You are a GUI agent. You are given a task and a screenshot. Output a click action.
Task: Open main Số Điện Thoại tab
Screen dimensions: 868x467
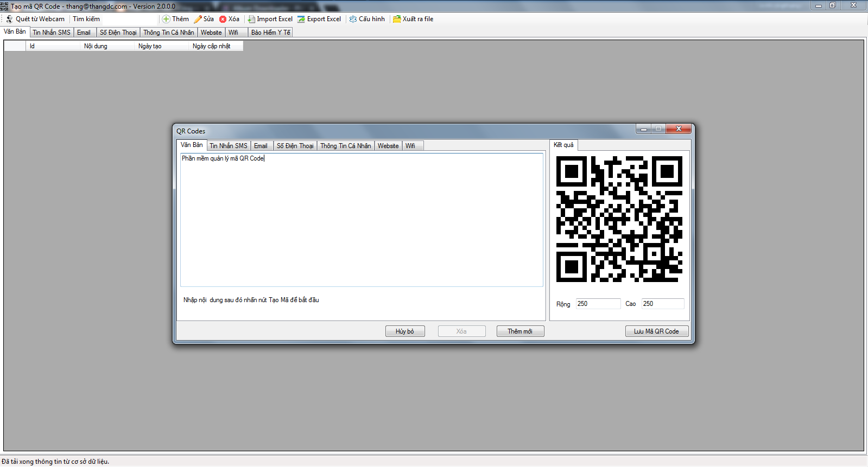pos(118,33)
